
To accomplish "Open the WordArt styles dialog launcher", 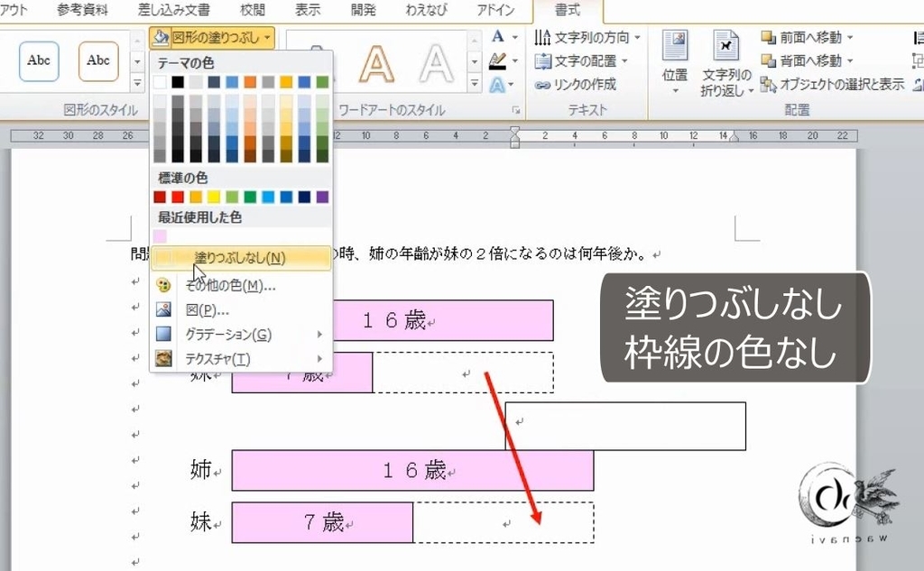I will pyautogui.click(x=515, y=110).
